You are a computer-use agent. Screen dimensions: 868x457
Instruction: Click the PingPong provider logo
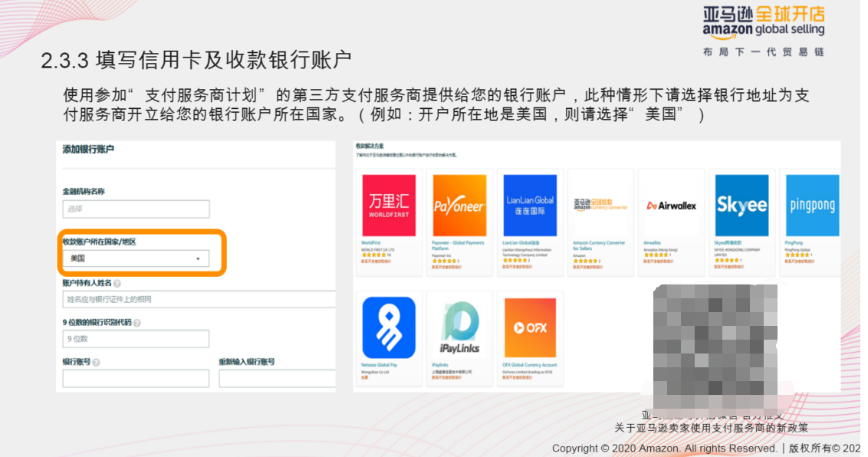(814, 204)
